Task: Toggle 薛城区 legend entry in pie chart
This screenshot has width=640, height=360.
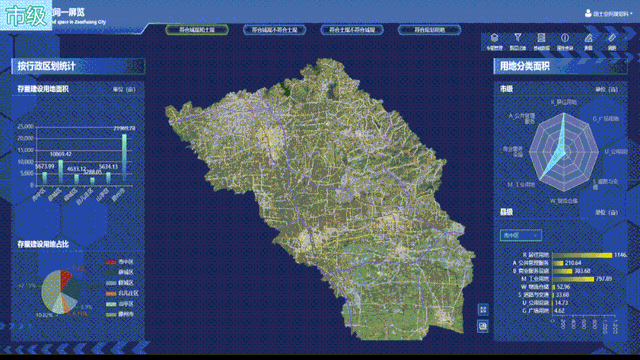Action: 120,272
